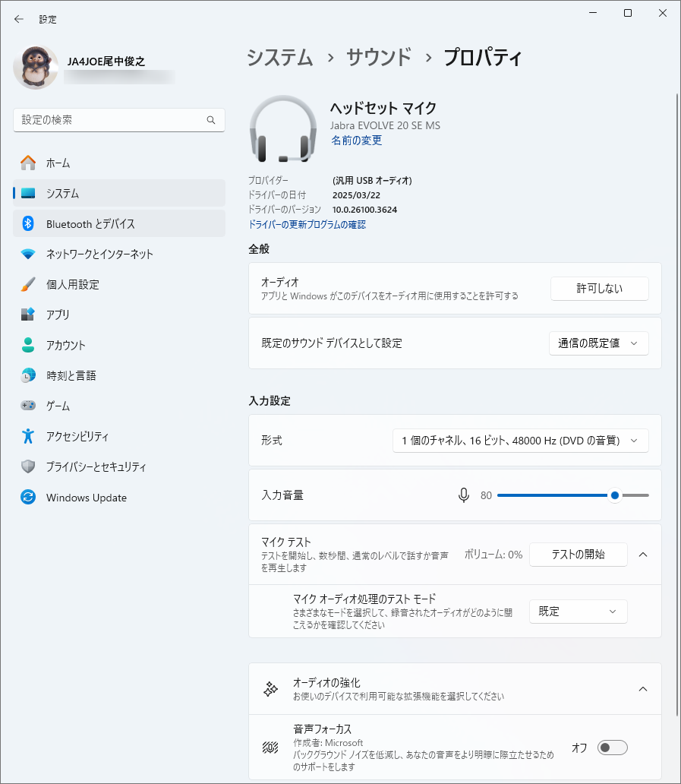Click the ボリューム: 0% text
Image resolution: width=681 pixels, height=784 pixels.
coord(493,555)
